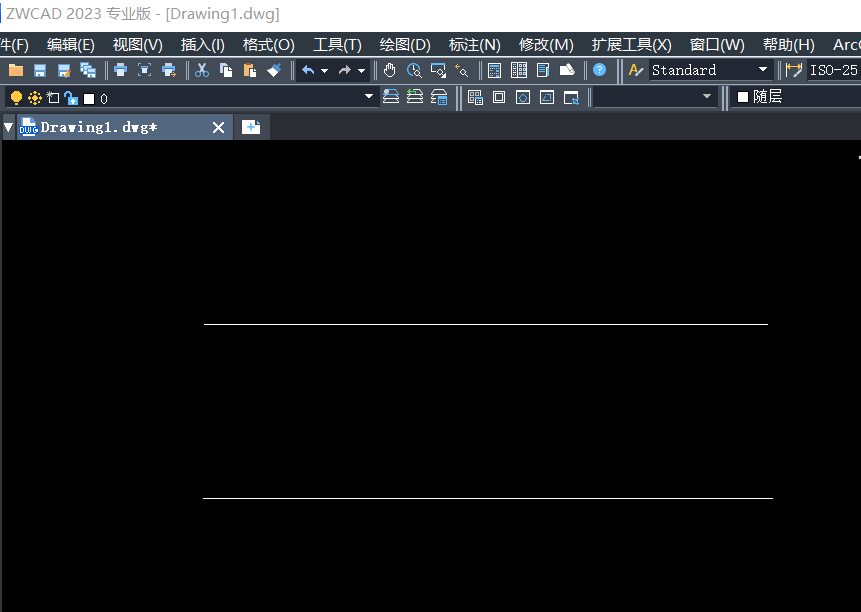861x612 pixels.
Task: Select the Realtime Zoom tool
Action: pyautogui.click(x=414, y=70)
